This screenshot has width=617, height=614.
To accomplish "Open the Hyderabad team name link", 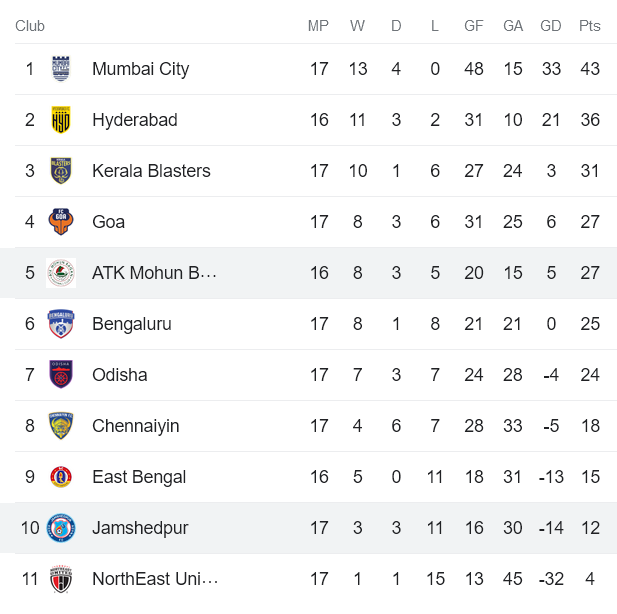I will [134, 120].
